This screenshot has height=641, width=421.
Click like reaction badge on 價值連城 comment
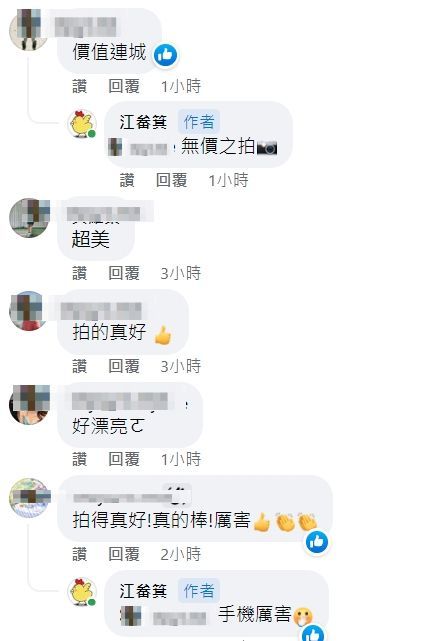coord(166,54)
